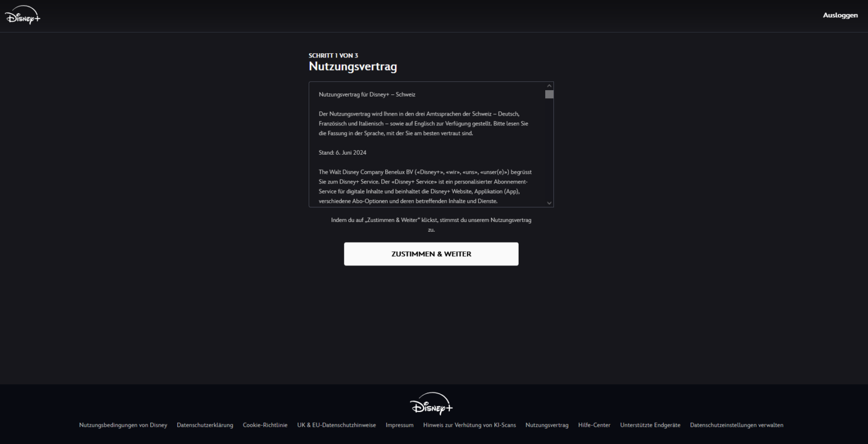Log out via the Ausloggen link
Screen dimensions: 868x444
click(840, 15)
